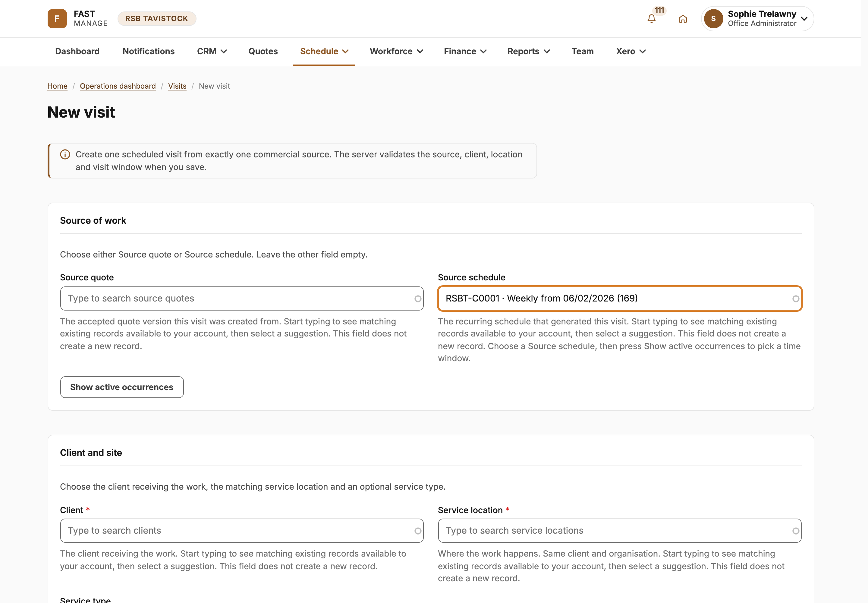This screenshot has height=603, width=868.
Task: Click the 111 notification count badge
Action: [659, 10]
